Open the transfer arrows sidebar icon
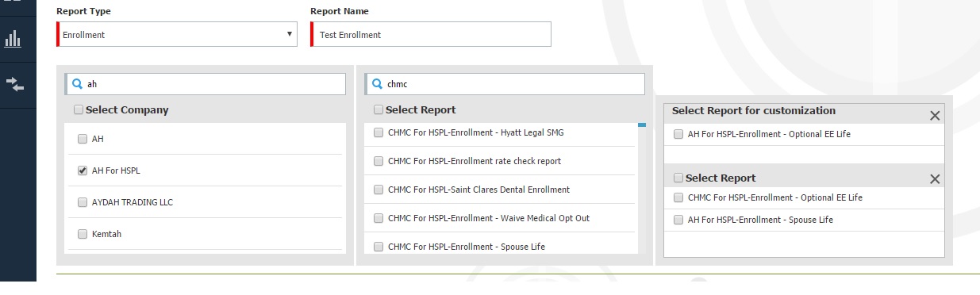Screen dimensions: 980x295 pyautogui.click(x=14, y=84)
